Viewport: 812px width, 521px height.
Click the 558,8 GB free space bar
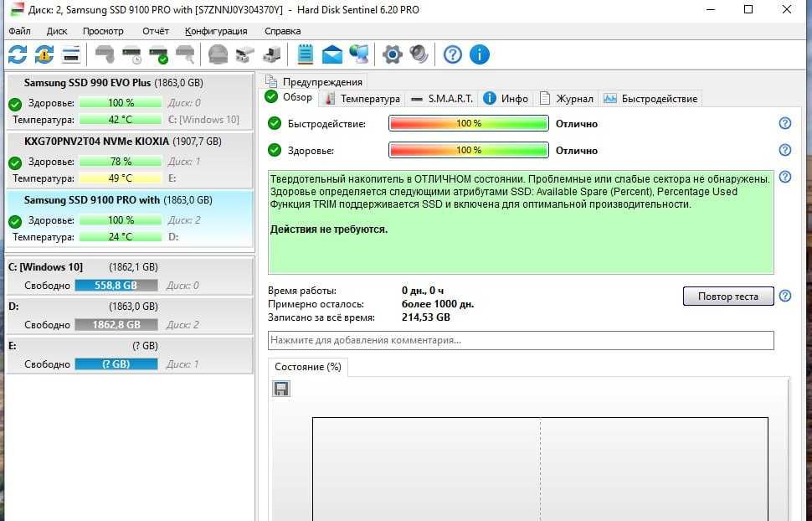point(116,286)
